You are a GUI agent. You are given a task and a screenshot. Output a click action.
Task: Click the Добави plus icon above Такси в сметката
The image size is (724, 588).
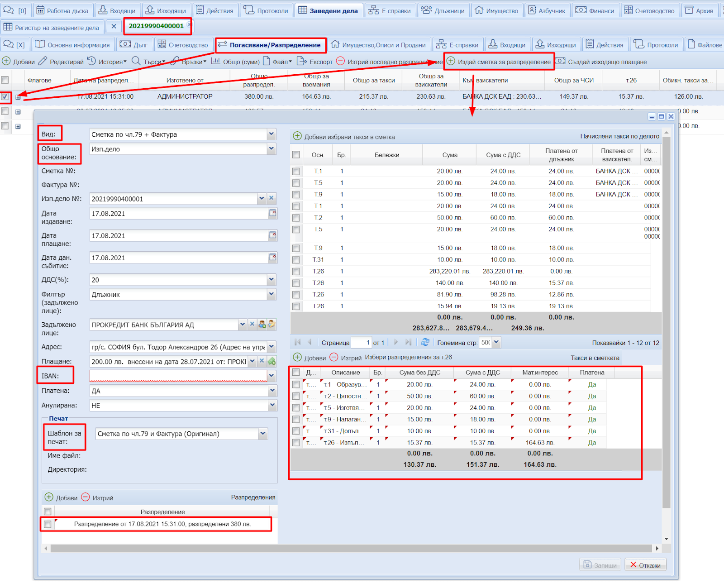pos(297,357)
